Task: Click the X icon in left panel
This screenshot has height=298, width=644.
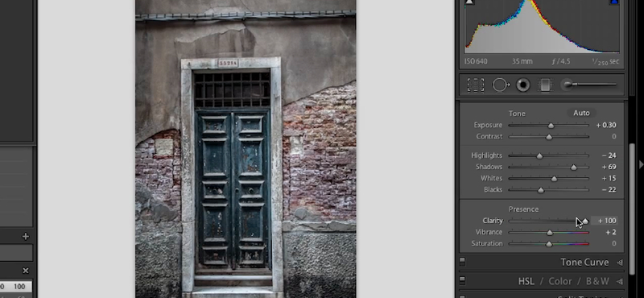Action: click(x=26, y=271)
